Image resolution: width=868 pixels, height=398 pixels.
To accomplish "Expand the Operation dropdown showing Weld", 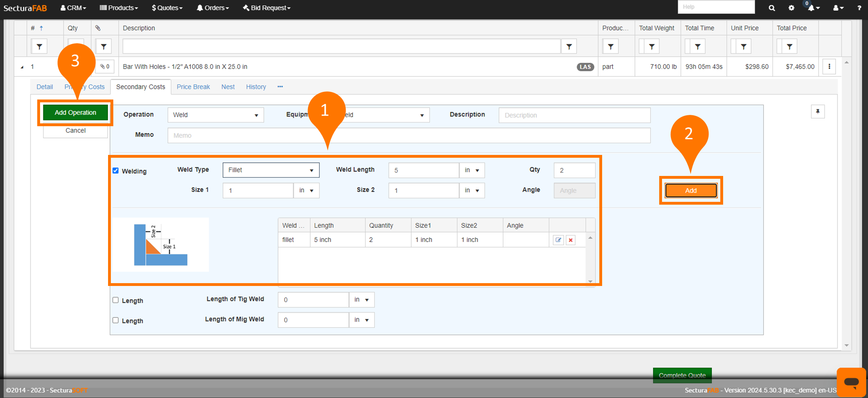I will [215, 115].
